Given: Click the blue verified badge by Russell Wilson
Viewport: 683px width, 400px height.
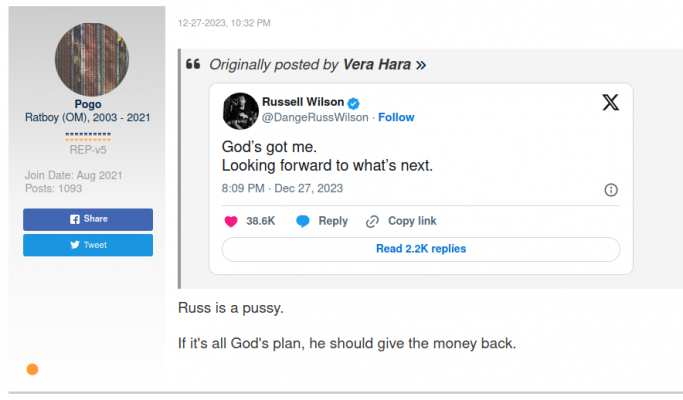Looking at the screenshot, I should click(x=353, y=103).
